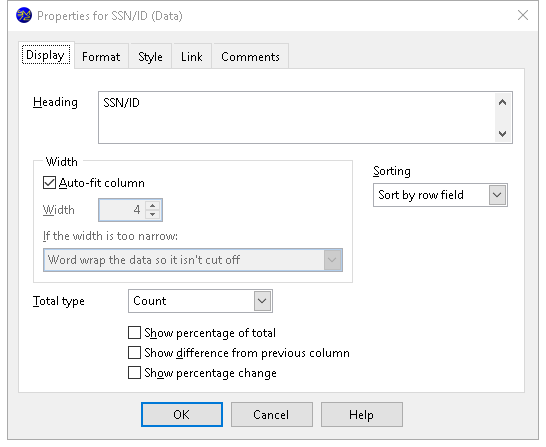This screenshot has width=546, height=447.
Task: Click the Help button
Action: click(361, 415)
